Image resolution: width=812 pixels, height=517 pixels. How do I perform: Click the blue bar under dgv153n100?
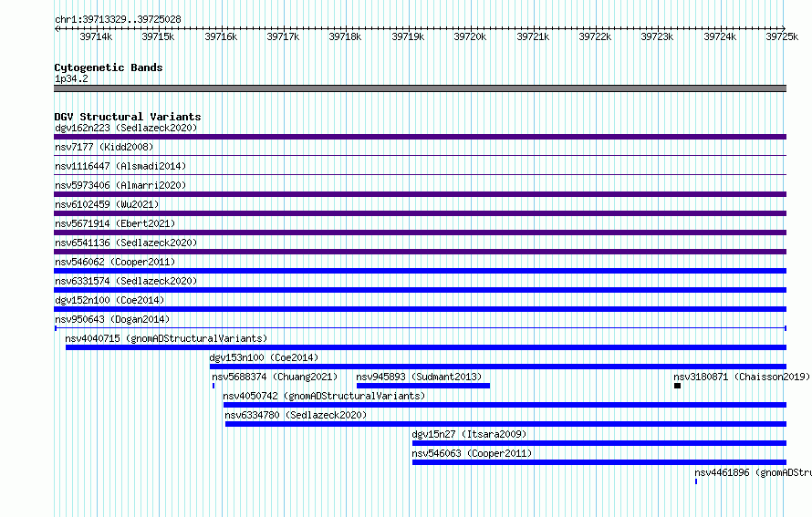click(498, 367)
